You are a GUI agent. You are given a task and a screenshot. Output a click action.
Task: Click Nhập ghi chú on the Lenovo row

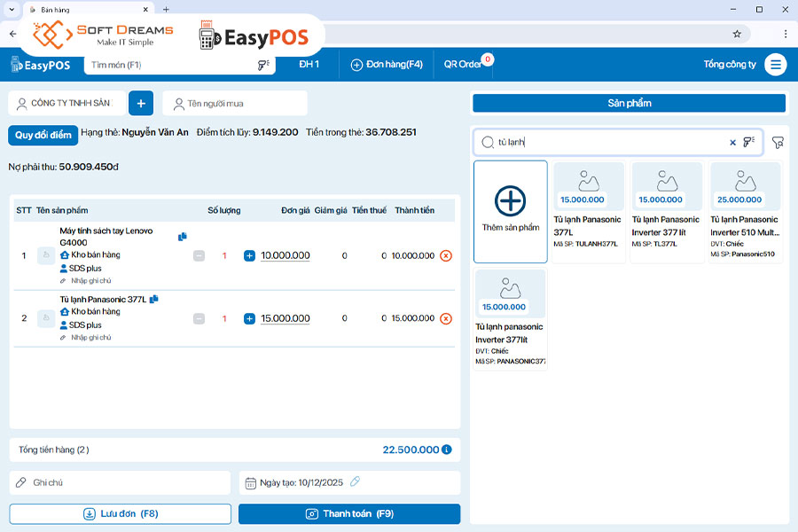coord(89,281)
